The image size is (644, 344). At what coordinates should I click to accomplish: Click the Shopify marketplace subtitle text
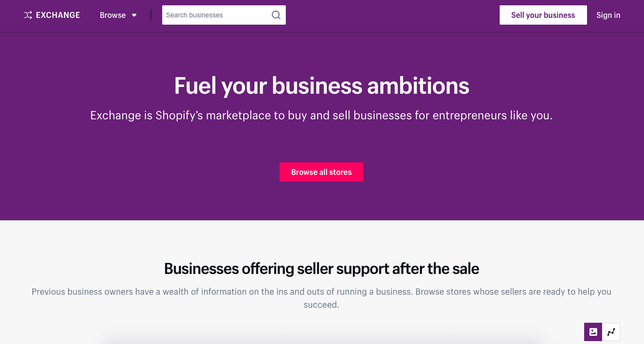tap(322, 116)
